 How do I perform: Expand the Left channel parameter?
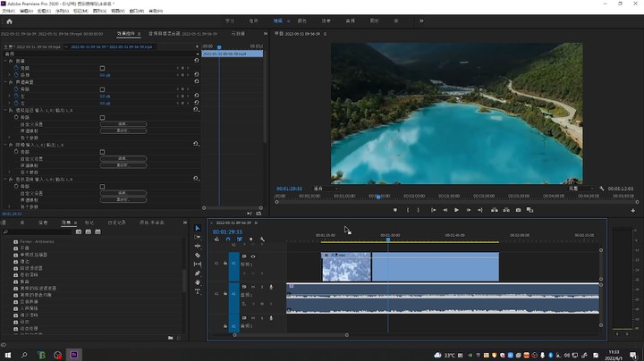point(10,96)
